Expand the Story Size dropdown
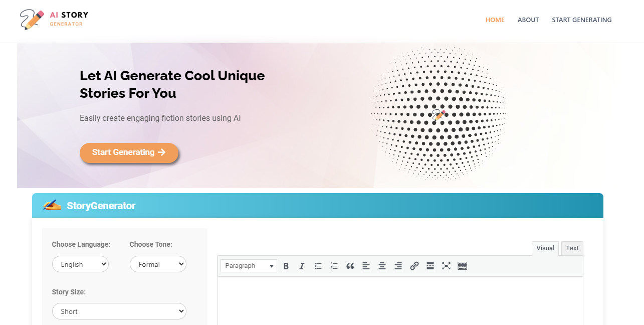This screenshot has height=325, width=644. 119,311
